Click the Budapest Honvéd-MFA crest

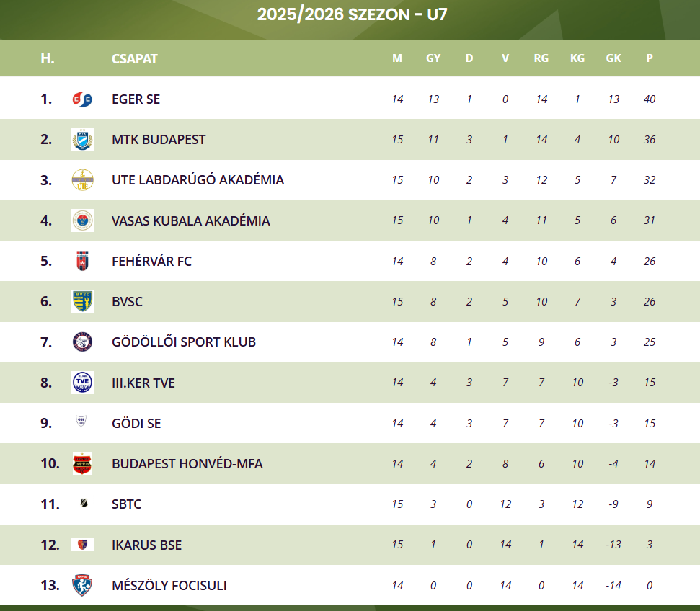click(x=82, y=464)
